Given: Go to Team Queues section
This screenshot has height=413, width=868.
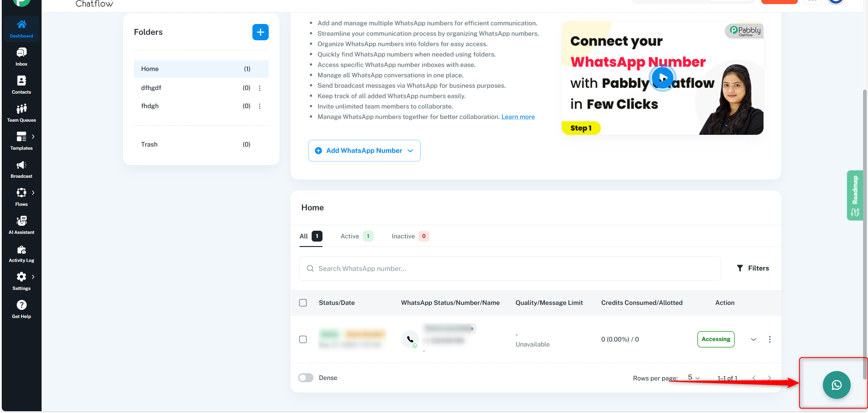Looking at the screenshot, I should 21,109.
